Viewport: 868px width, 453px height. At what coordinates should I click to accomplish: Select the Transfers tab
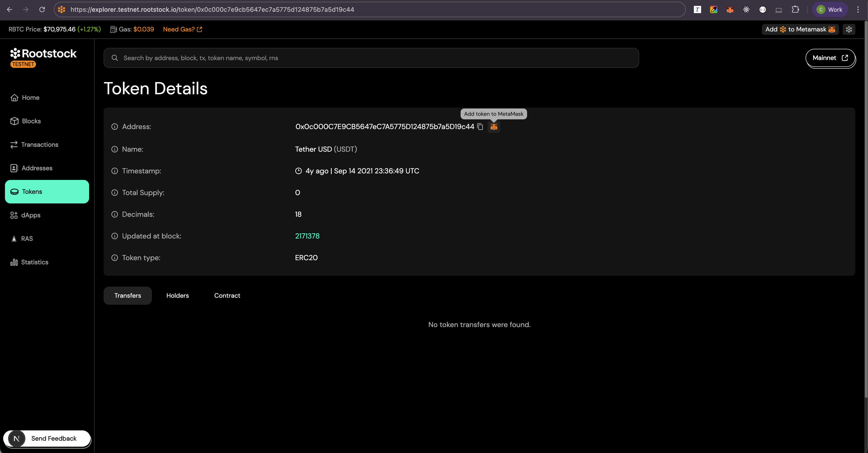[127, 295]
